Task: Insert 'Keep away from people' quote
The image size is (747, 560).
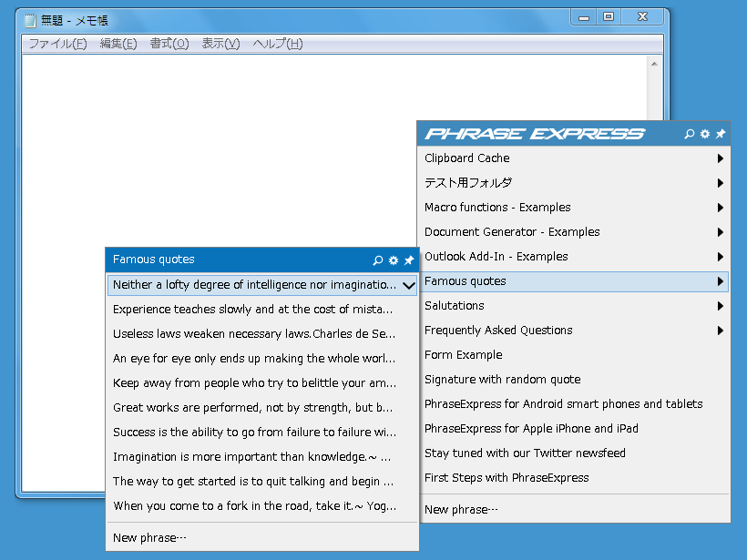Action: (262, 383)
